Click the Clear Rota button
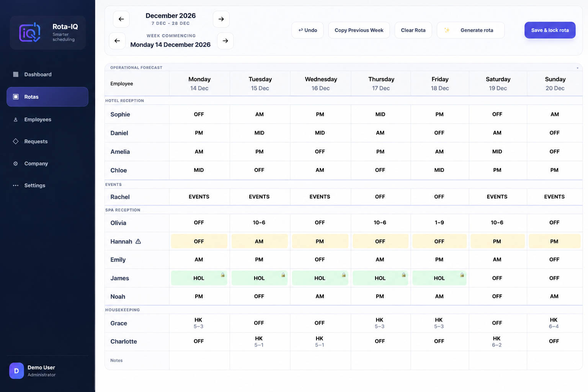 pyautogui.click(x=413, y=30)
